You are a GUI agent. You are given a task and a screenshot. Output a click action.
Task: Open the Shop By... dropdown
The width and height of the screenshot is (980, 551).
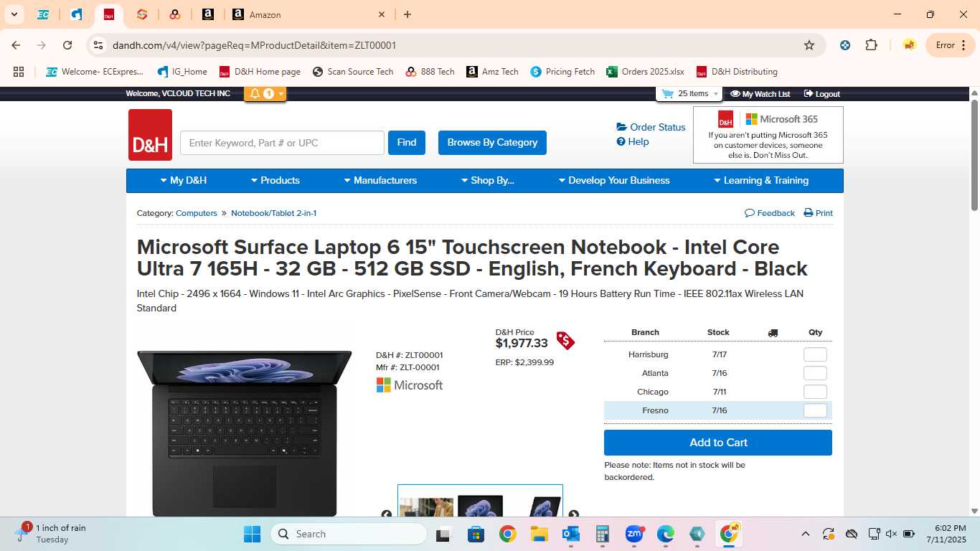pos(487,181)
